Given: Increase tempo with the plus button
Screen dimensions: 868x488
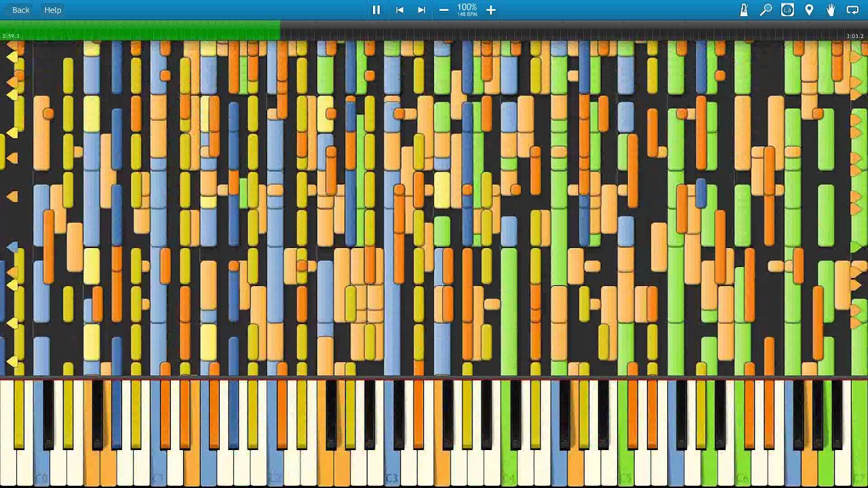Looking at the screenshot, I should (491, 9).
